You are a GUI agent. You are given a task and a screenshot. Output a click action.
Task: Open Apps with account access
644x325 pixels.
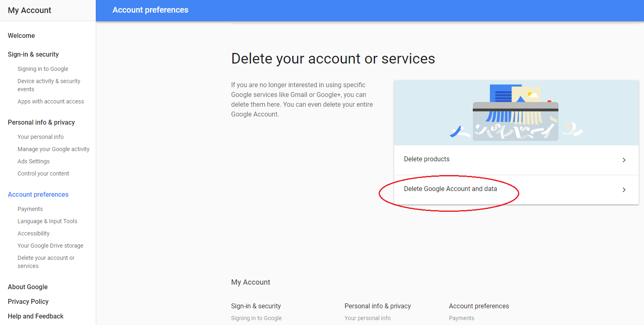coord(51,101)
